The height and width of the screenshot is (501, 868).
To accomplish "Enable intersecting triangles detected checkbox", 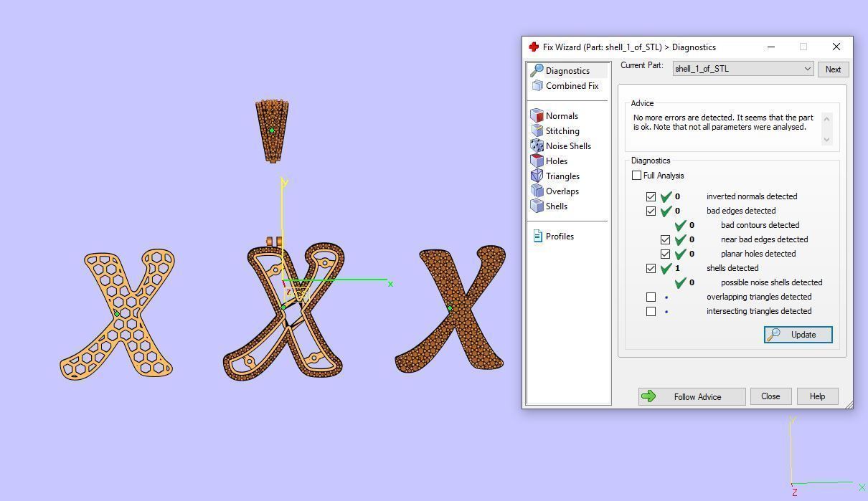I will pos(651,311).
